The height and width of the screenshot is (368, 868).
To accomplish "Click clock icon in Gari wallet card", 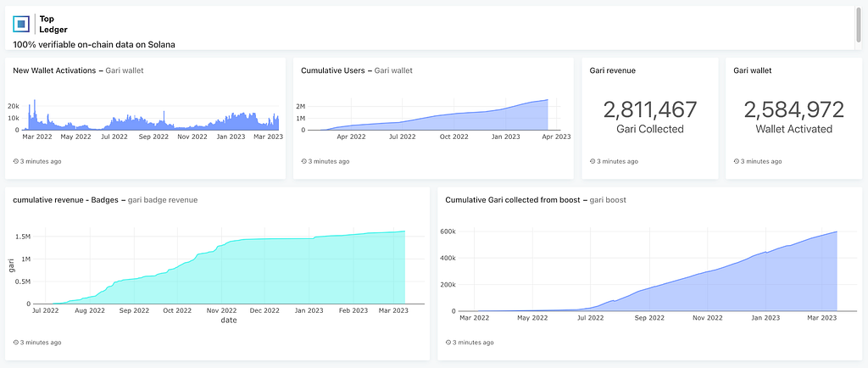I will (x=736, y=162).
